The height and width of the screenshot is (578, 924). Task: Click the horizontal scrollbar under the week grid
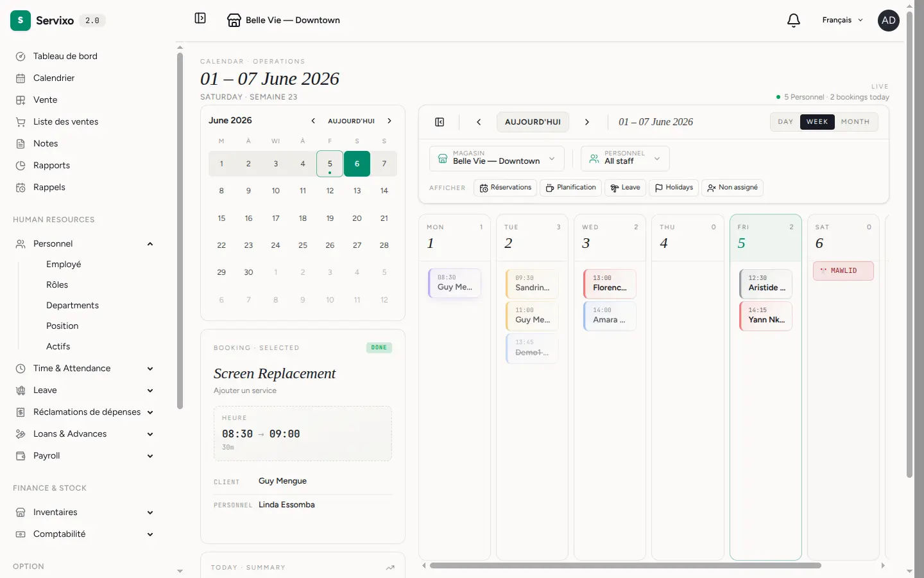pyautogui.click(x=626, y=566)
